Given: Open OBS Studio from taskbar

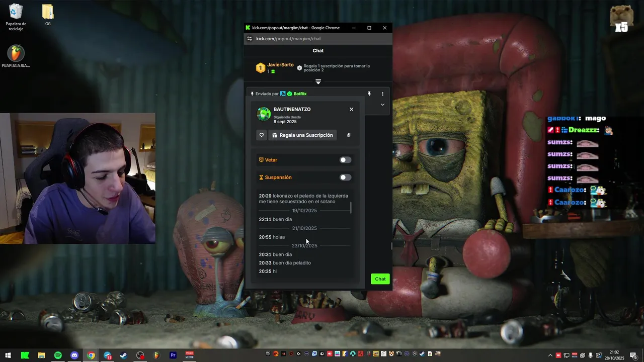Looking at the screenshot, I should [140, 355].
